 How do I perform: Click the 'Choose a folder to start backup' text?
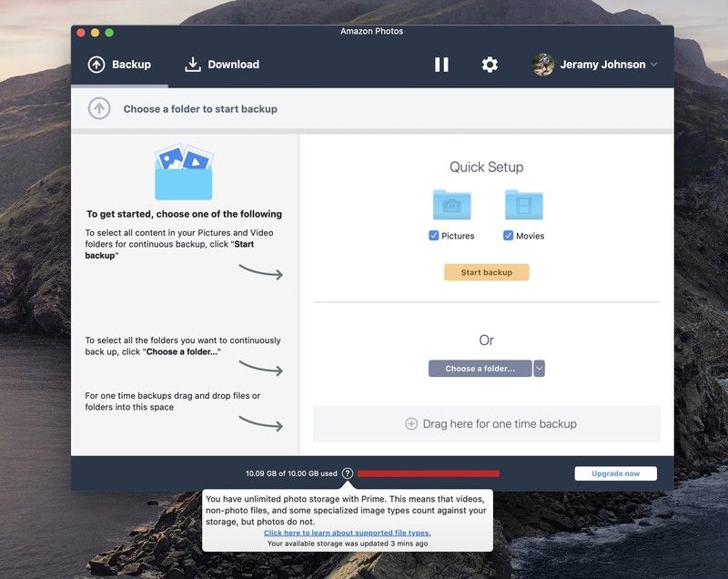tap(200, 108)
